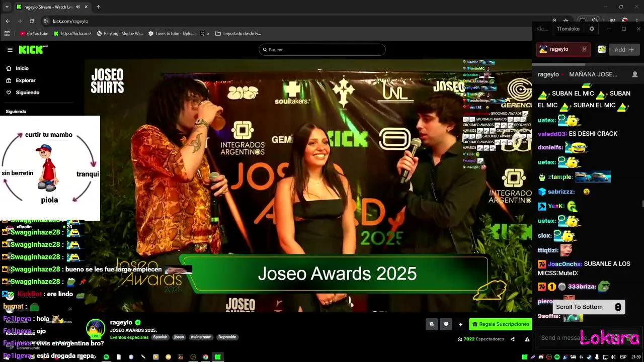This screenshot has width=644, height=362.
Task: Open Kick app in the system tray
Action: pyautogui.click(x=525, y=357)
